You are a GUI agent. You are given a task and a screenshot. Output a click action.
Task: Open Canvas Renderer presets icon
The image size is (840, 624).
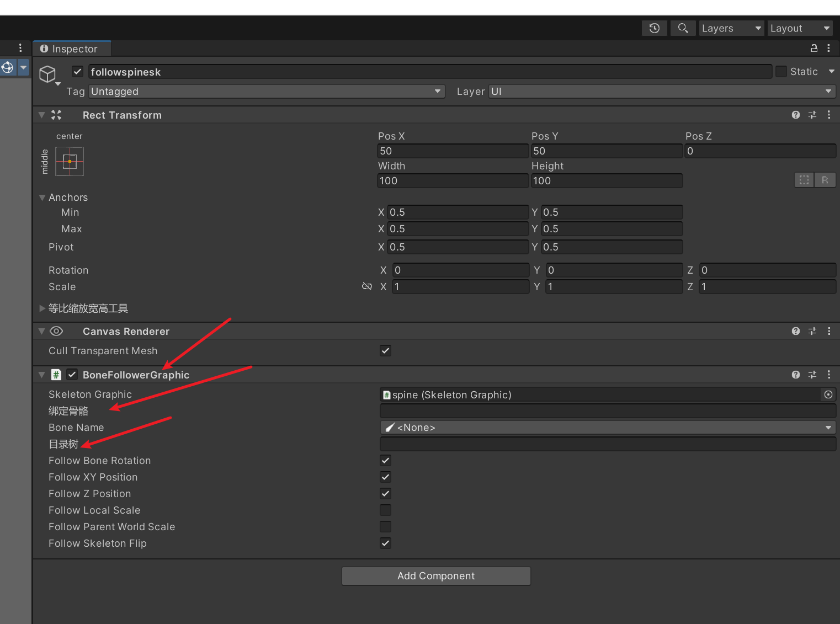coord(812,331)
